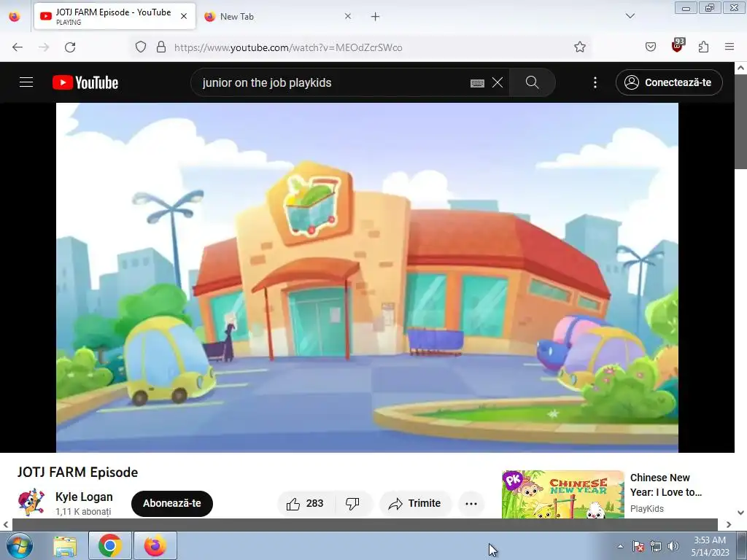Open more actions ellipsis below video

[471, 503]
